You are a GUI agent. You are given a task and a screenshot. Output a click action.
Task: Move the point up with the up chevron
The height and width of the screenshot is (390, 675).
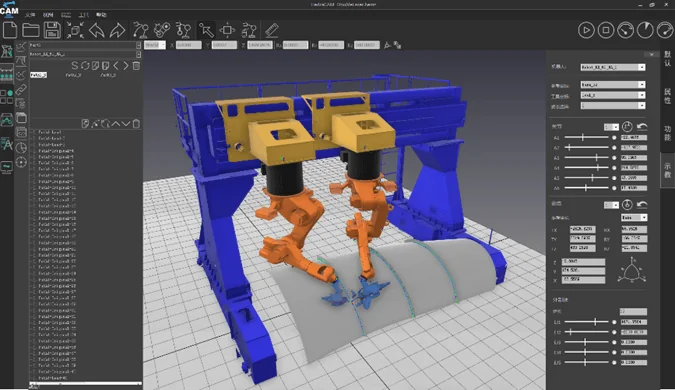(x=116, y=124)
